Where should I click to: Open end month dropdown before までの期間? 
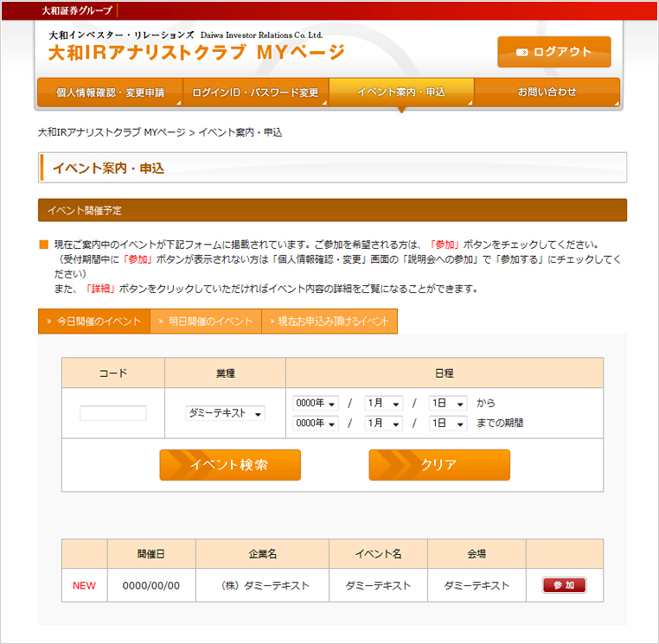click(x=383, y=423)
